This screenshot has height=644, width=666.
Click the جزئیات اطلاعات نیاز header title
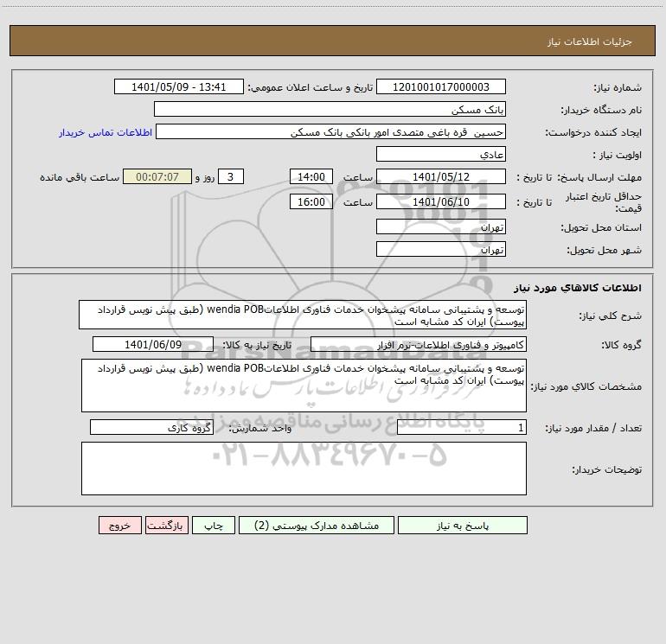click(590, 41)
